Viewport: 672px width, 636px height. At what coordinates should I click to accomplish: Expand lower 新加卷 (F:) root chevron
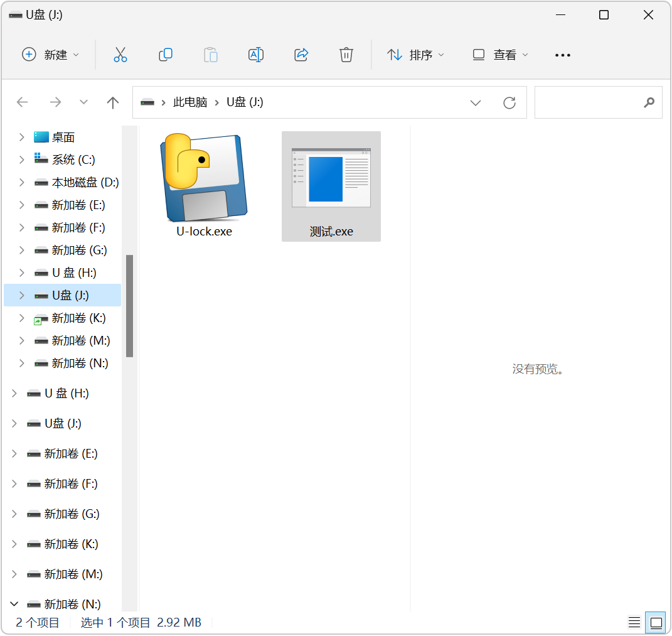(x=14, y=484)
